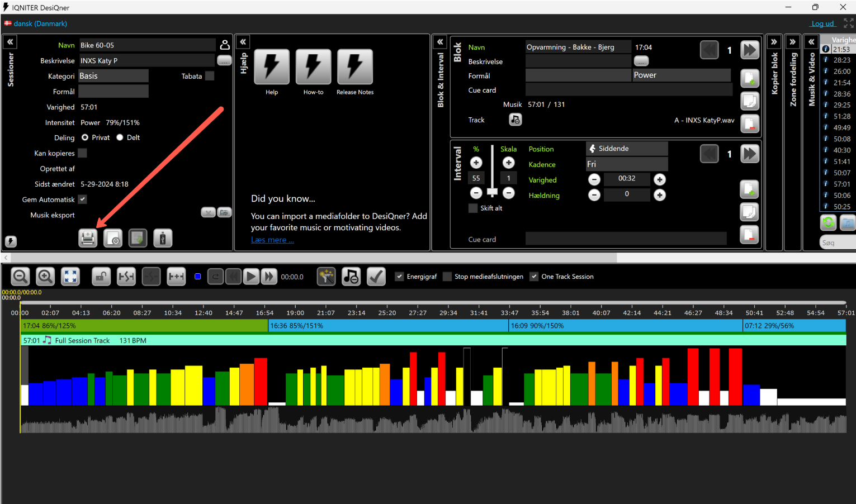Click the fit-to-screen zoom icon

70,277
